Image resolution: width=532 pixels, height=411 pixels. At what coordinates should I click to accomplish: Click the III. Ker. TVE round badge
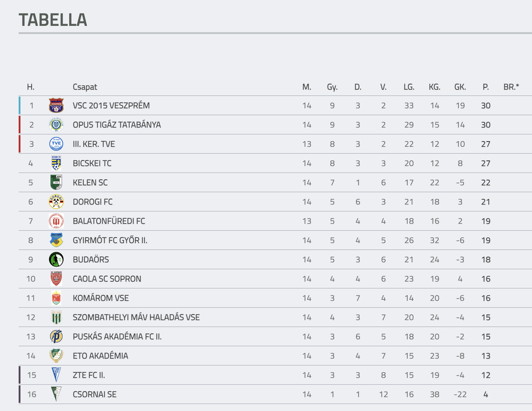point(56,144)
